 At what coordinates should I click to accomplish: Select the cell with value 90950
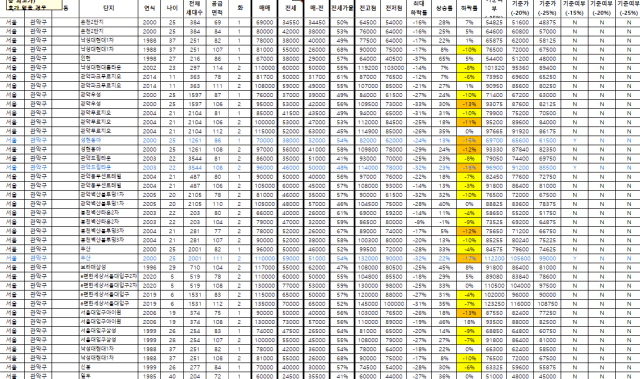[494, 86]
